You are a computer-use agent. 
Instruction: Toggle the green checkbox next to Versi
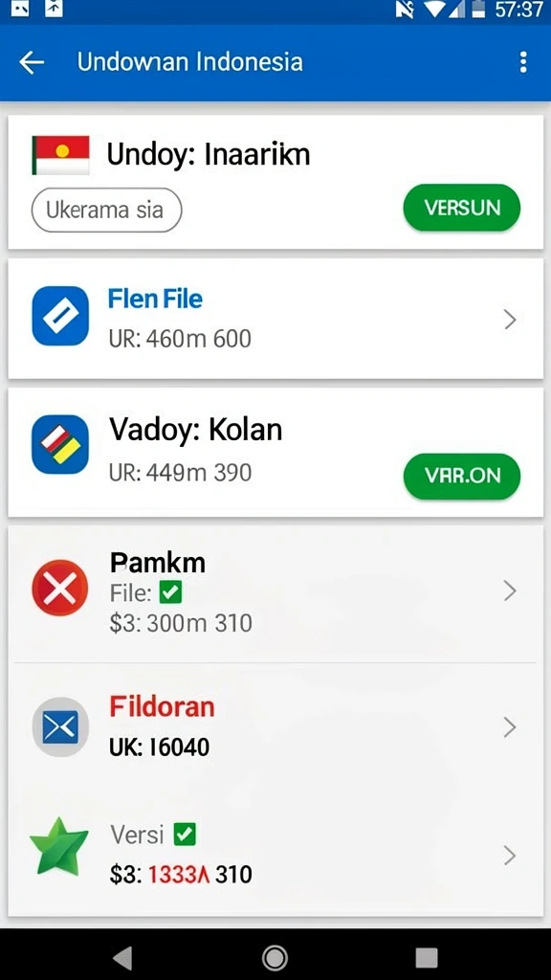click(x=185, y=834)
